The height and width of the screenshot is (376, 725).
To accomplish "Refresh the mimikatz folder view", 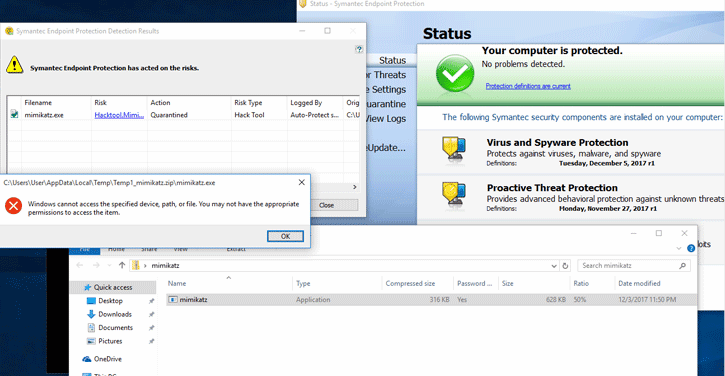I will pyautogui.click(x=565, y=265).
